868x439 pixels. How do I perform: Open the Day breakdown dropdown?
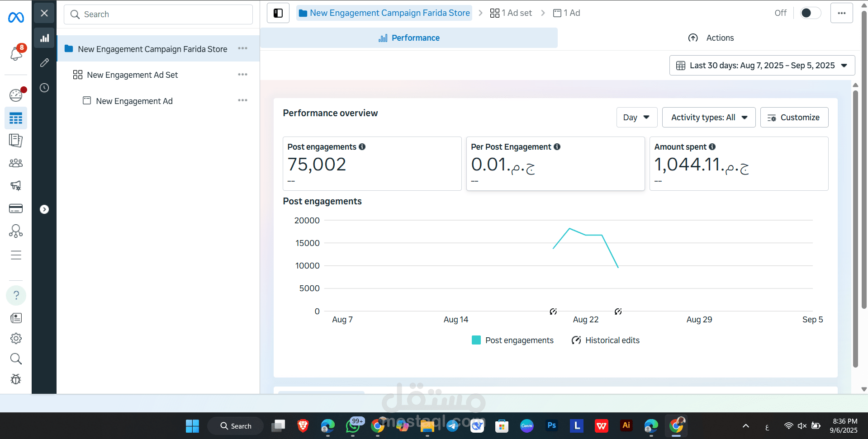click(636, 118)
